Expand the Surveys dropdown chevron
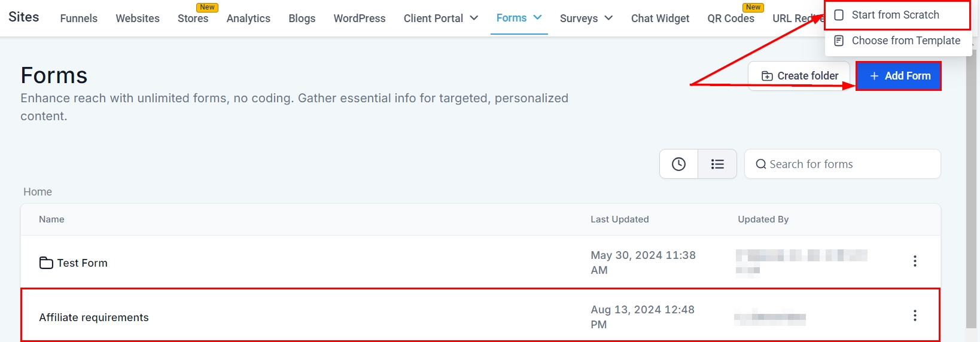 [x=608, y=19]
